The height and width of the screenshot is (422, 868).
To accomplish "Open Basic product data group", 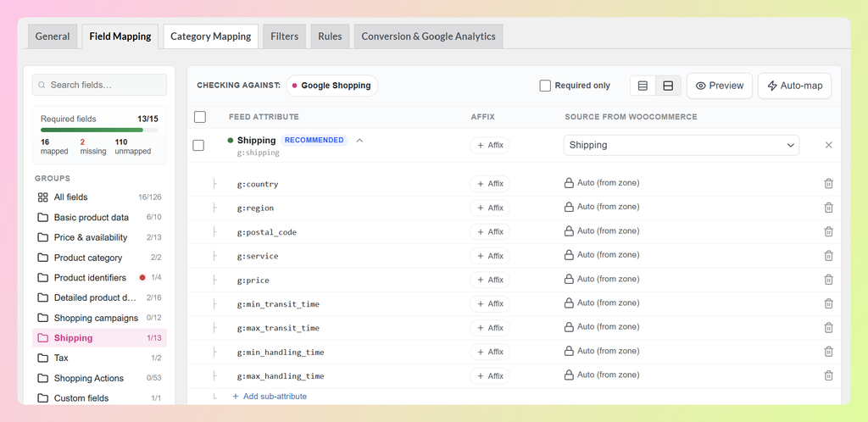I will (x=99, y=218).
